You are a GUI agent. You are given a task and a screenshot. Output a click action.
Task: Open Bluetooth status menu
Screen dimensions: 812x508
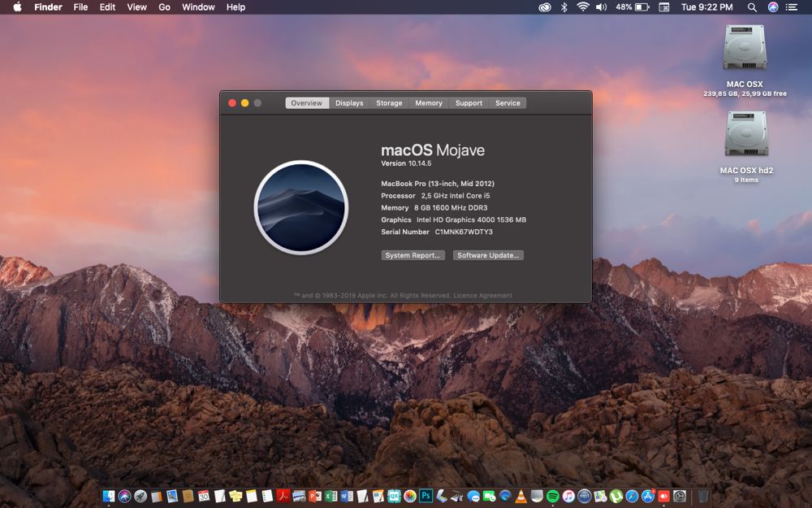(x=564, y=7)
